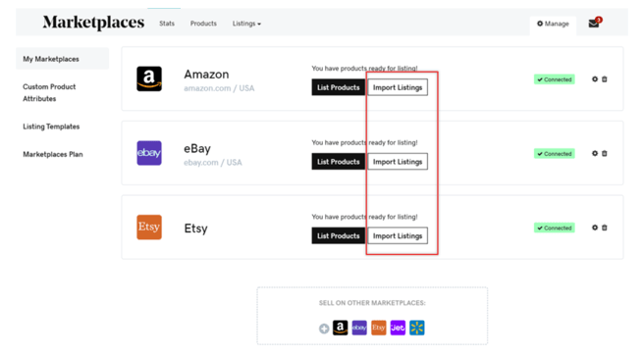Image resolution: width=644 pixels, height=357 pixels.
Task: Click Amazon Connected status badge
Action: (x=554, y=79)
